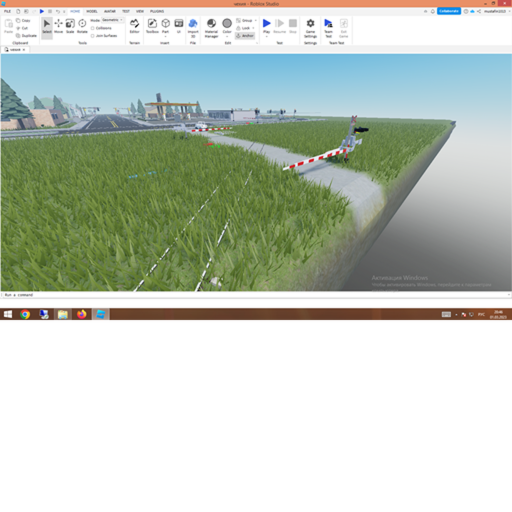Pick the Color swatch circle
512x512 pixels.
(x=227, y=23)
